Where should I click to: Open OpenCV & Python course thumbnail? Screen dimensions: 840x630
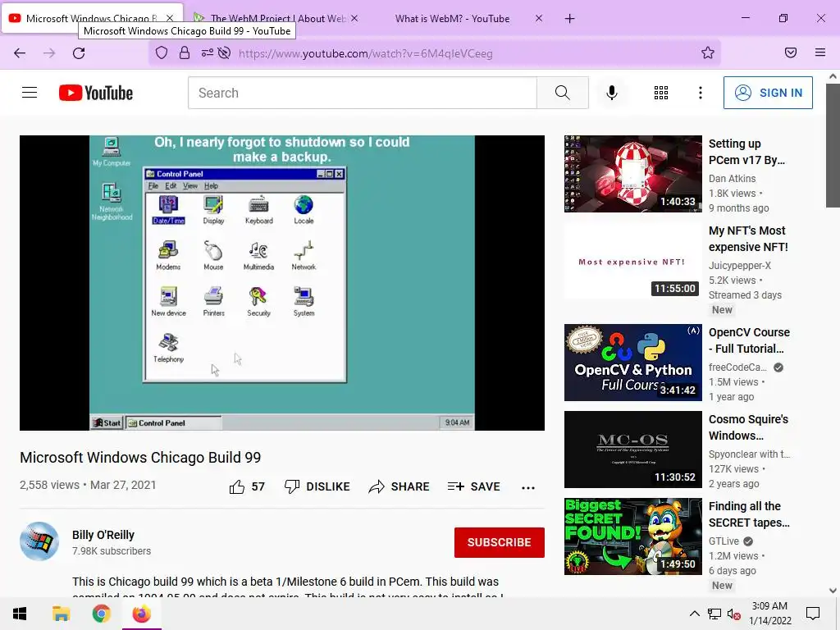click(x=632, y=362)
